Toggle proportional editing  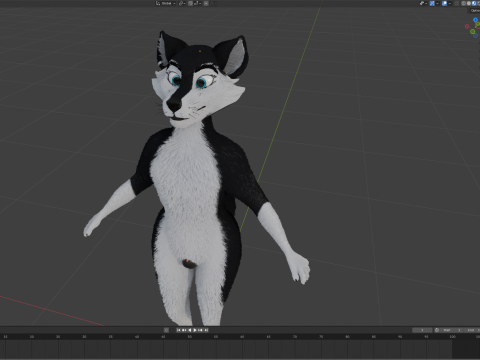[206, 3]
